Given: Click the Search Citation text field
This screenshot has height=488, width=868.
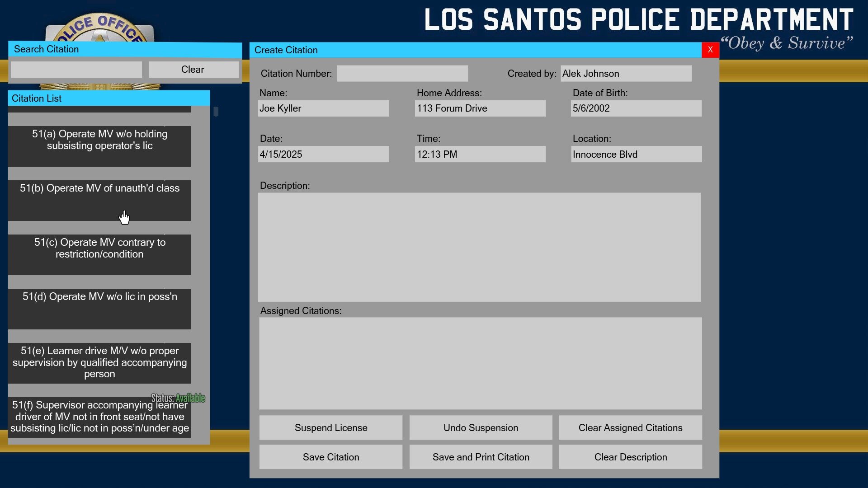Looking at the screenshot, I should point(76,70).
